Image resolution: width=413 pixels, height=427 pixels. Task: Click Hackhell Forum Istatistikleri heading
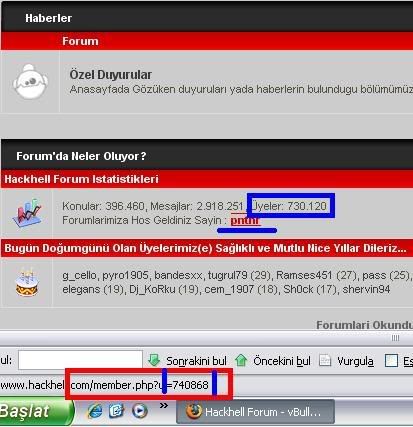point(81,179)
